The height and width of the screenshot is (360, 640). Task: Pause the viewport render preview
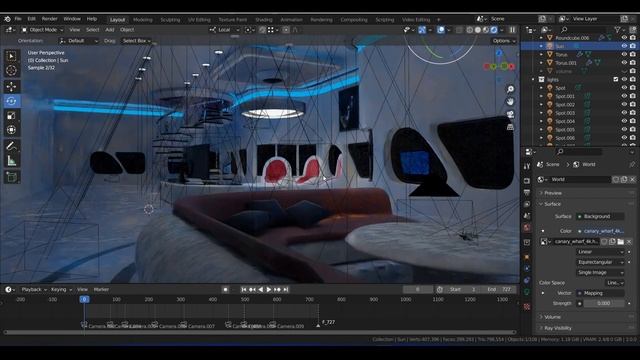pyautogui.click(x=512, y=30)
